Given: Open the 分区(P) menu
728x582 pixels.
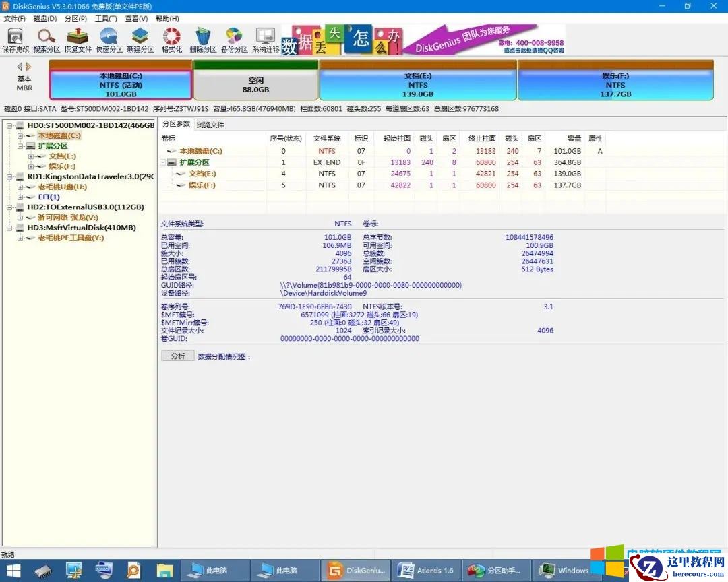Looking at the screenshot, I should 75,18.
